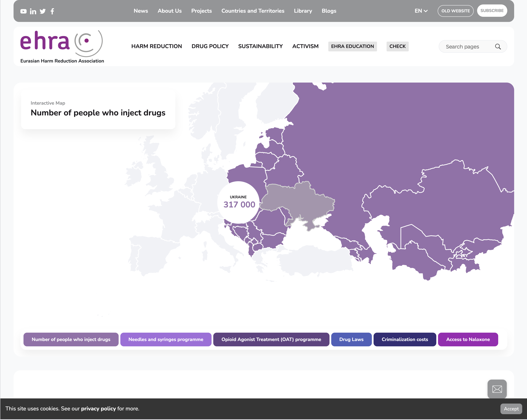Open the LinkedIn social icon

tap(33, 11)
